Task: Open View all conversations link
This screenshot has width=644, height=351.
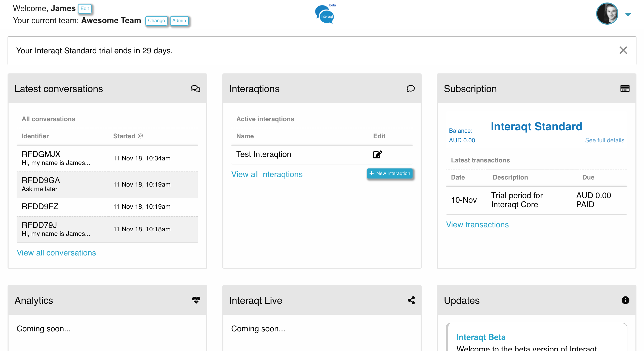Action: 56,253
